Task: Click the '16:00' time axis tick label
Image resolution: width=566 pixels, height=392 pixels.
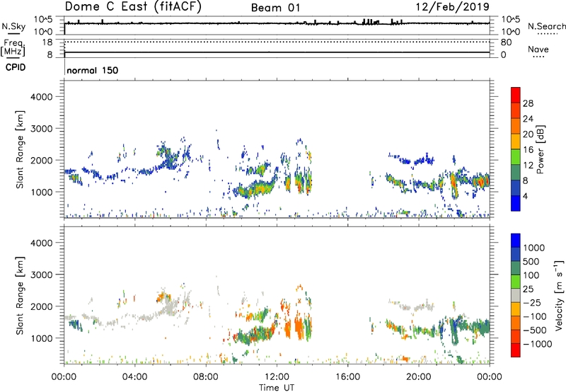Action: click(x=347, y=377)
